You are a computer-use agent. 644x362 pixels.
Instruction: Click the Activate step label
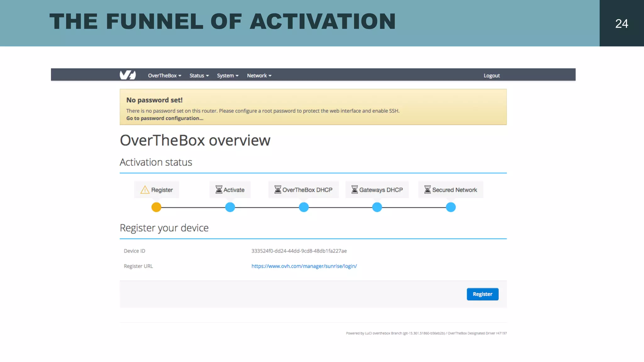point(230,189)
